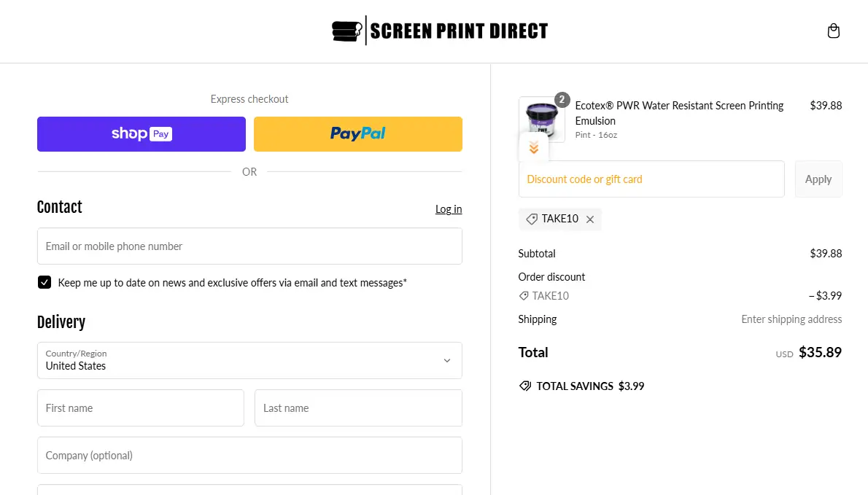868x495 pixels.
Task: Check out with PayPal button
Action: pyautogui.click(x=358, y=134)
